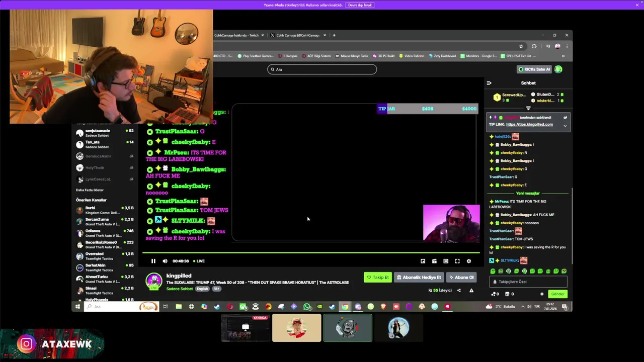Switch the player to theater mode

446,261
